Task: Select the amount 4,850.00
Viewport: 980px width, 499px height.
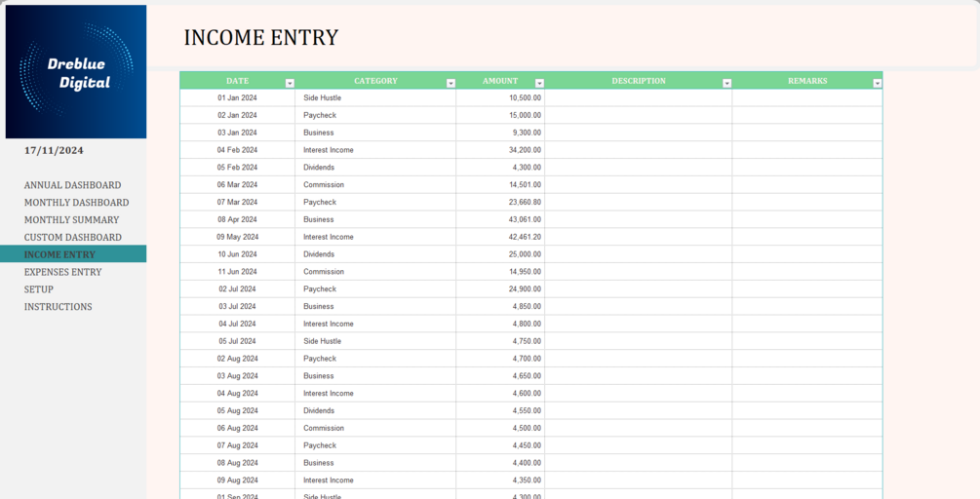Action: click(x=500, y=307)
